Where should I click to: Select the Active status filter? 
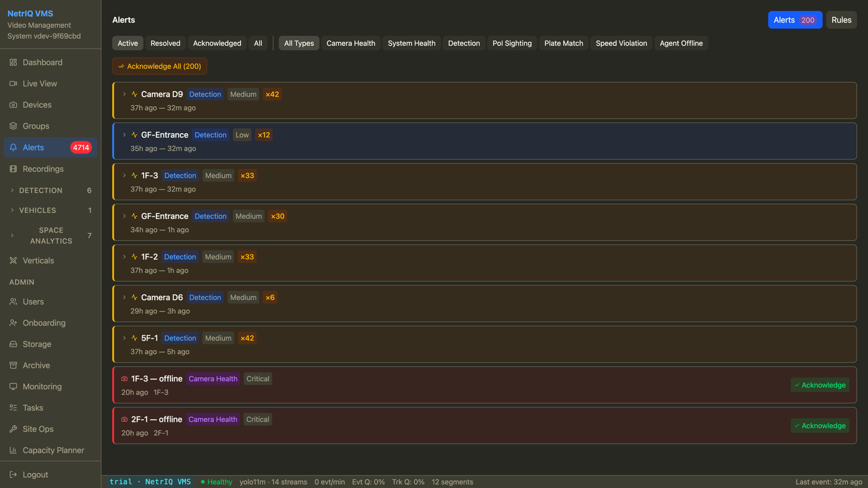click(x=127, y=43)
